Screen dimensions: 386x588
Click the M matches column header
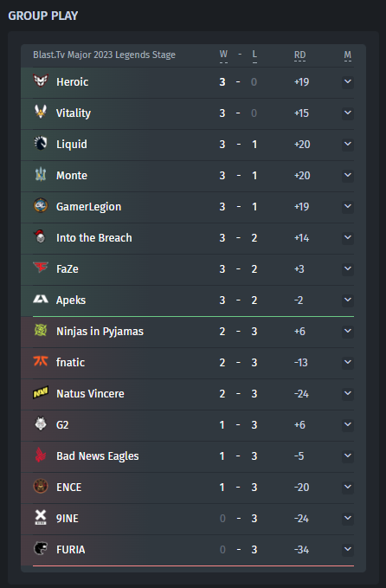coord(348,55)
